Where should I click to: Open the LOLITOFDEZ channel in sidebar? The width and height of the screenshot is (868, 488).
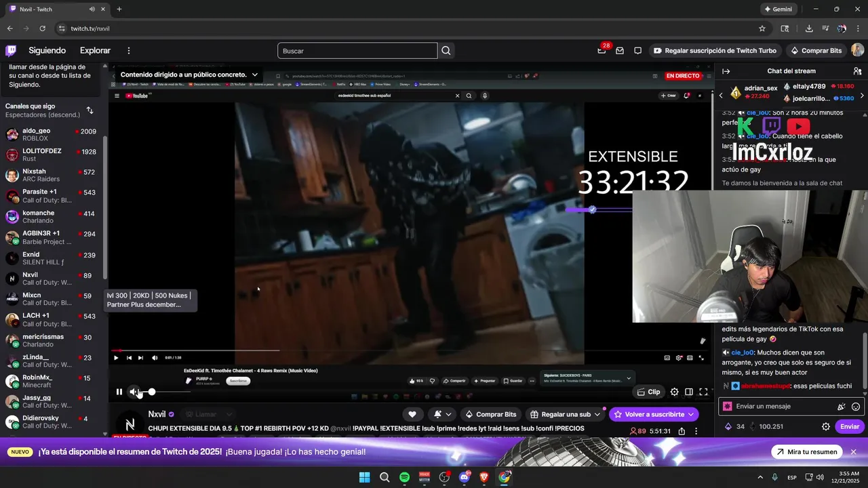pyautogui.click(x=51, y=155)
